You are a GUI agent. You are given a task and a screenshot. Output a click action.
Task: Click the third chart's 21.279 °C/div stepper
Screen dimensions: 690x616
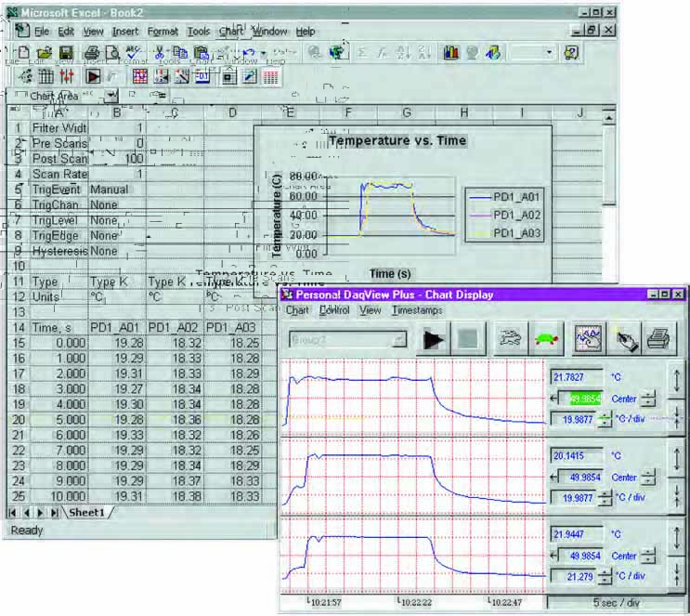pyautogui.click(x=605, y=576)
